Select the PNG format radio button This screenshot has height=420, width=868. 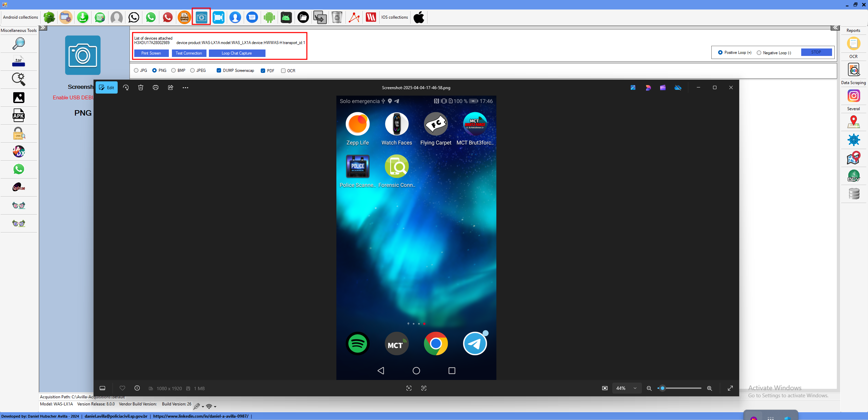[154, 71]
